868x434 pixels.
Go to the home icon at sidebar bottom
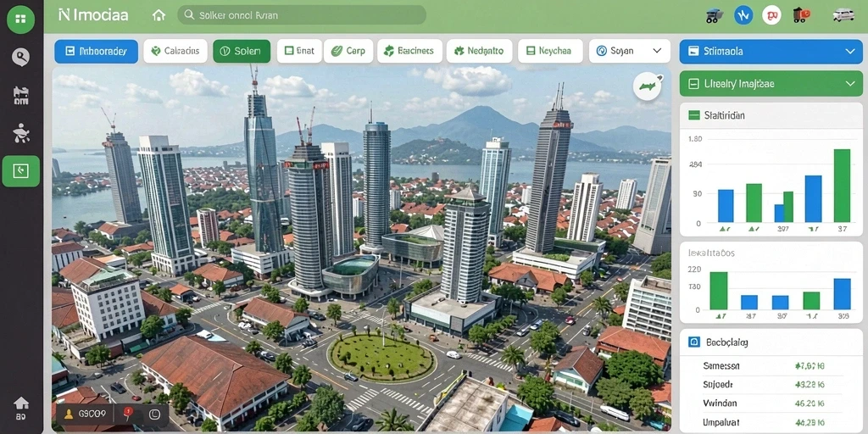click(21, 403)
